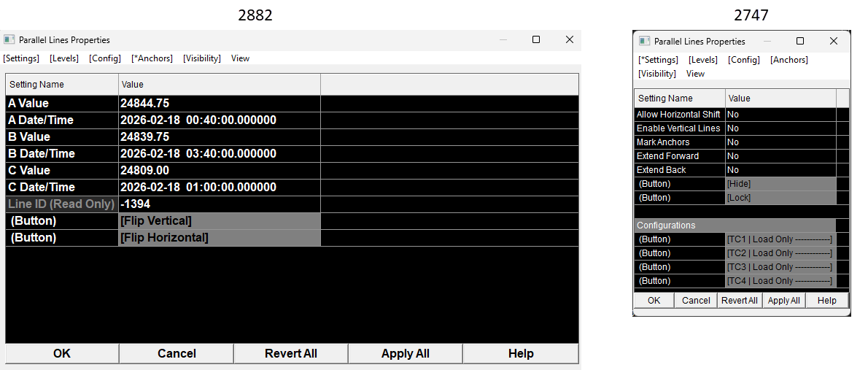Image resolution: width=868 pixels, height=370 pixels.
Task: Click the Setting Name column header, left window
Action: pos(62,85)
